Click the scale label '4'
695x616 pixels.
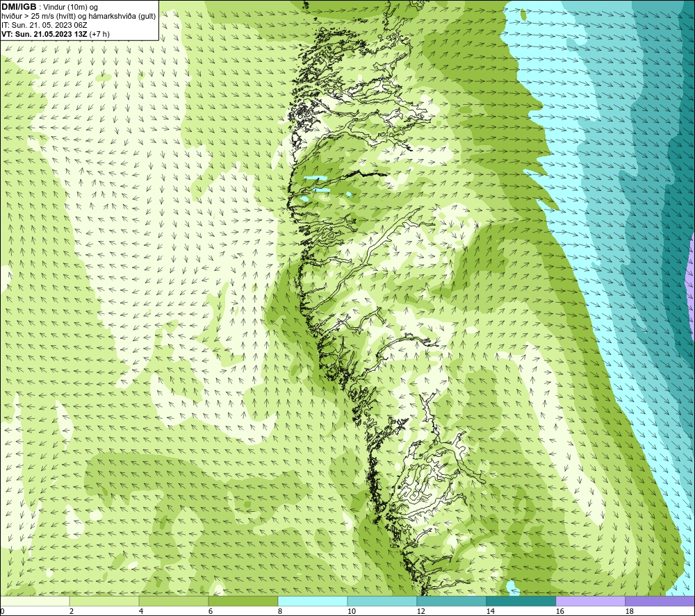coord(141,612)
